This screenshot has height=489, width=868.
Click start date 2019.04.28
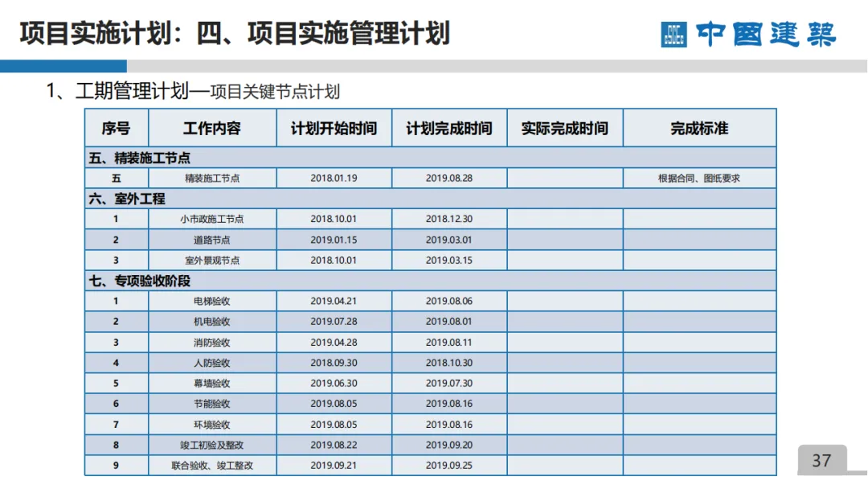[x=334, y=343]
